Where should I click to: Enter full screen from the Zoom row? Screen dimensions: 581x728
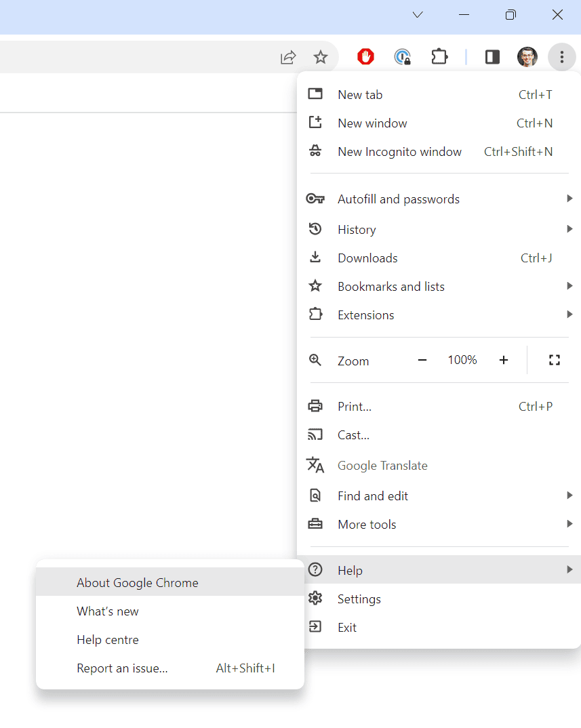554,360
